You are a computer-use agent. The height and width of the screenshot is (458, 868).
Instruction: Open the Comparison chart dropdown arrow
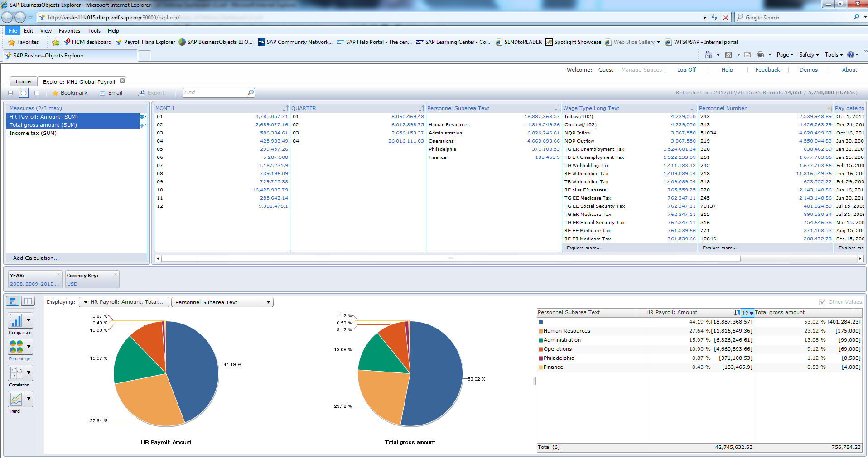click(x=29, y=320)
